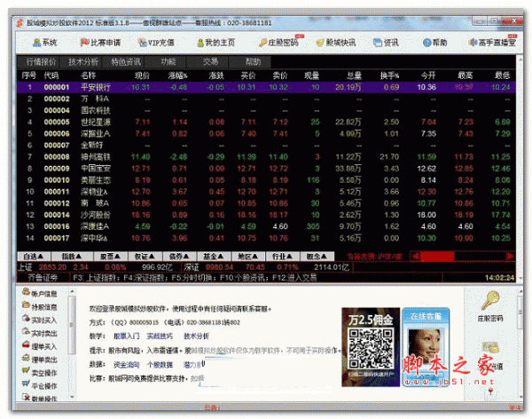
Task: Select 持股信息 in the trading sidebar
Action: point(39,306)
